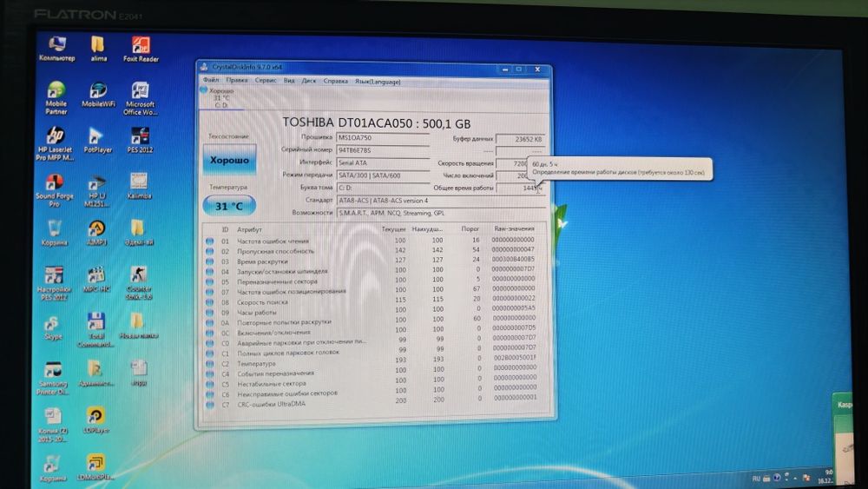Click the Режим передачи SATA/300 field
Image resolution: width=868 pixels, height=489 pixels.
[x=383, y=175]
